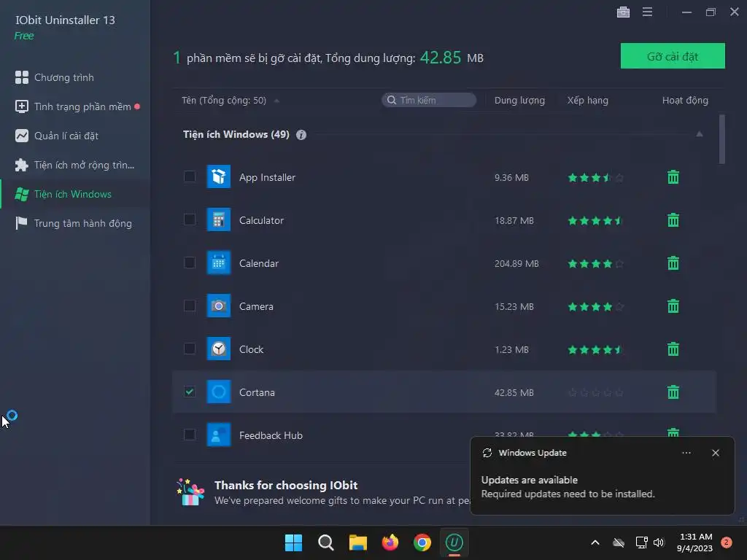Open Windows Start menu
Viewport: 747px width, 560px height.
pos(293,542)
